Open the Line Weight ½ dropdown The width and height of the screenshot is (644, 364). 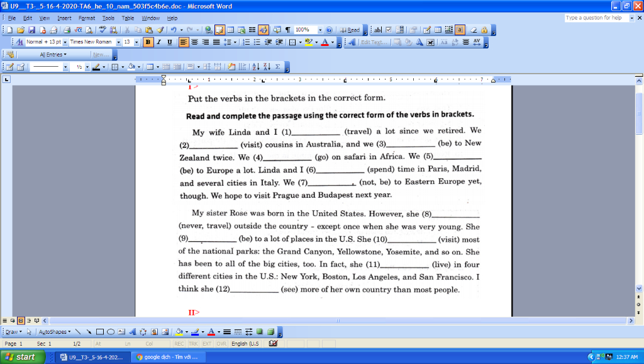coord(87,67)
